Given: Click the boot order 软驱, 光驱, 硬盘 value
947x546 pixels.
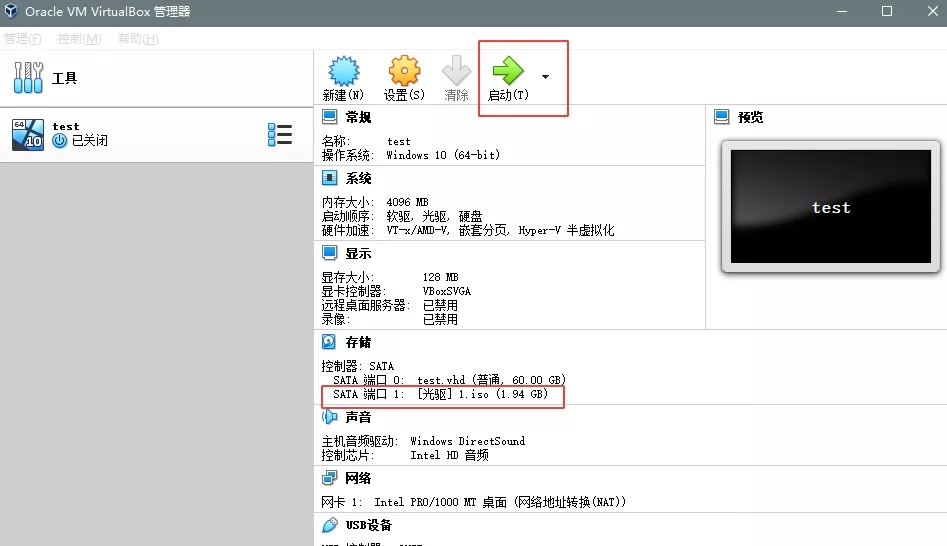Looking at the screenshot, I should (434, 216).
